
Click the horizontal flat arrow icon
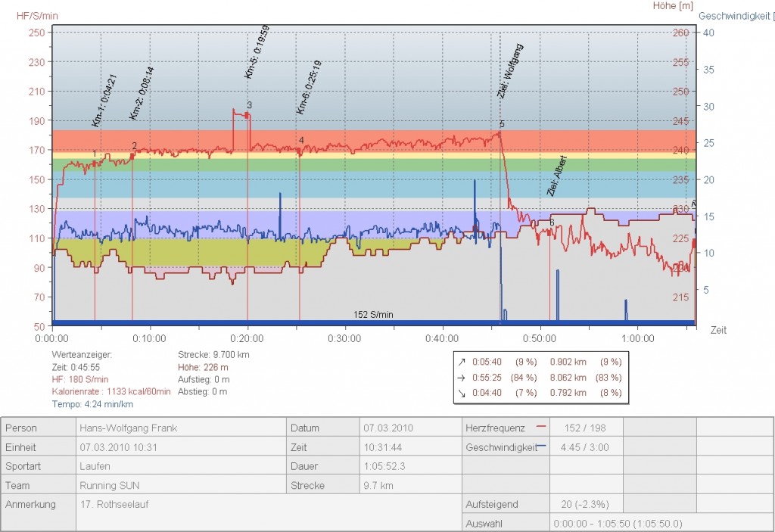(461, 377)
